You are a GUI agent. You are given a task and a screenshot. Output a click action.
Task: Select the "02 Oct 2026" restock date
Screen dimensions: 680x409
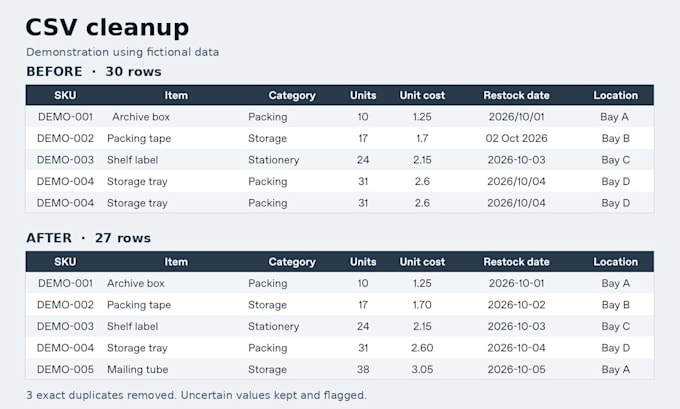517,138
